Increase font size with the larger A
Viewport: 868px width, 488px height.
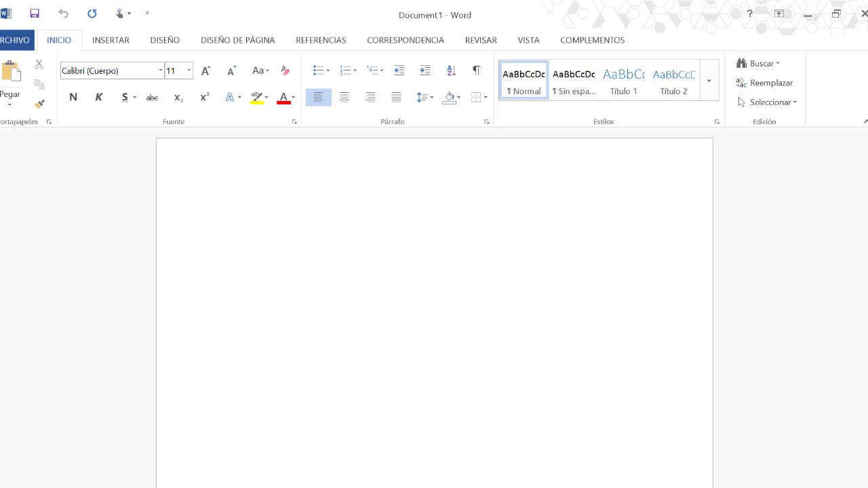point(206,70)
